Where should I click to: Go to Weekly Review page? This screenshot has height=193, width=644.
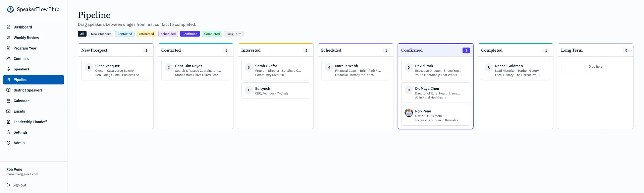pos(34,38)
